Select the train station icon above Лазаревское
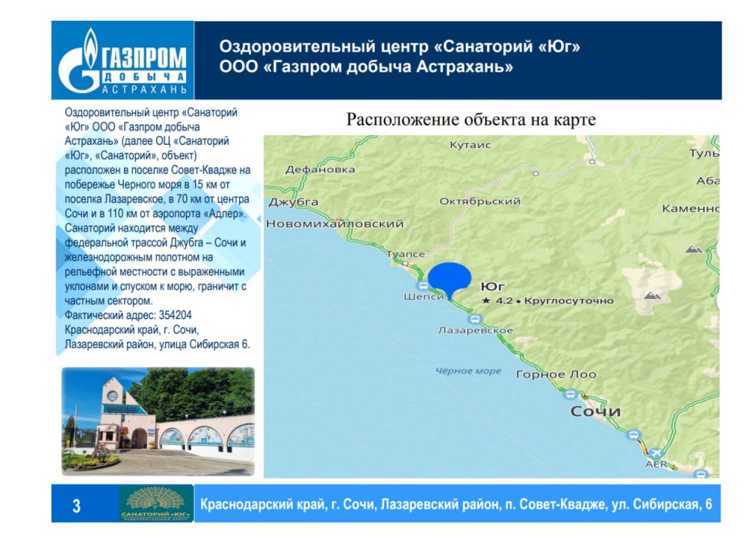 click(x=474, y=319)
